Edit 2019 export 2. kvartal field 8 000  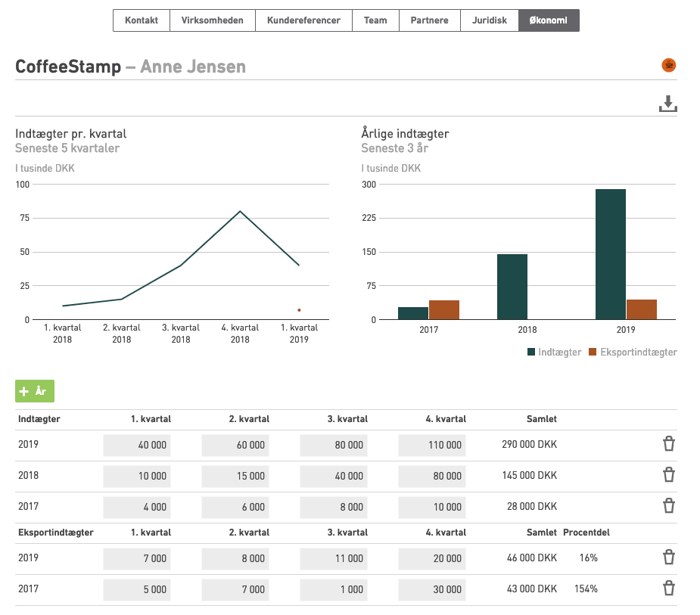click(x=235, y=559)
